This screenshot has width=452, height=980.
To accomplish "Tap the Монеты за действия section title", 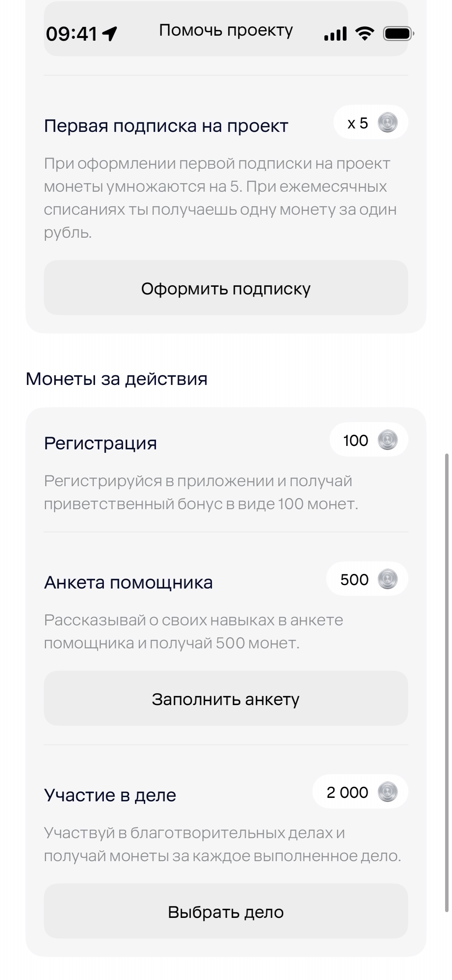I will [x=116, y=379].
